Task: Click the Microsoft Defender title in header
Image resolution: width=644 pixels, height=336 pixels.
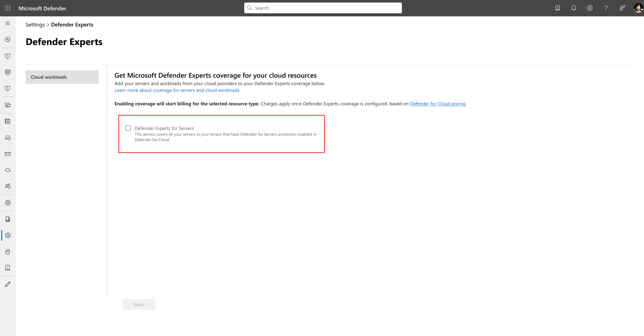Action: point(42,8)
